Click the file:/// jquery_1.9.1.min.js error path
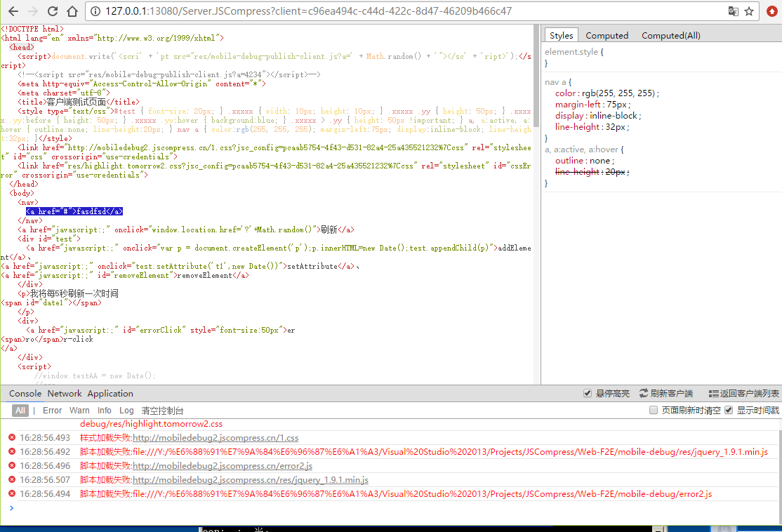This screenshot has height=532, width=782. pyautogui.click(x=451, y=452)
